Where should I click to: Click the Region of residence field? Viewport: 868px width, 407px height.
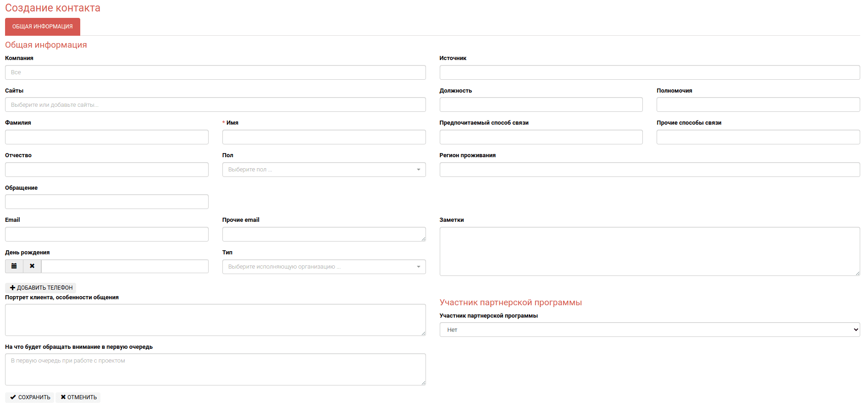click(x=649, y=170)
